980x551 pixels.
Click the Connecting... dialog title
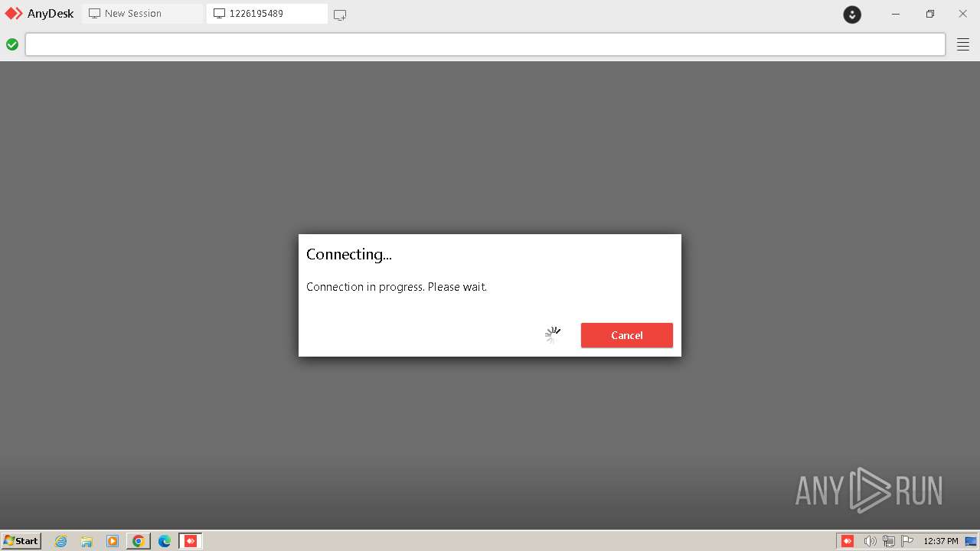(x=349, y=254)
